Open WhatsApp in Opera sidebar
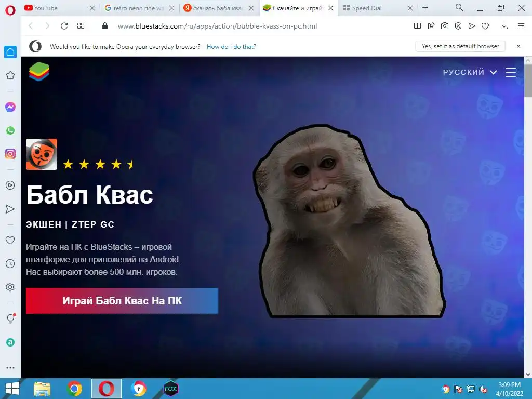 pos(10,130)
